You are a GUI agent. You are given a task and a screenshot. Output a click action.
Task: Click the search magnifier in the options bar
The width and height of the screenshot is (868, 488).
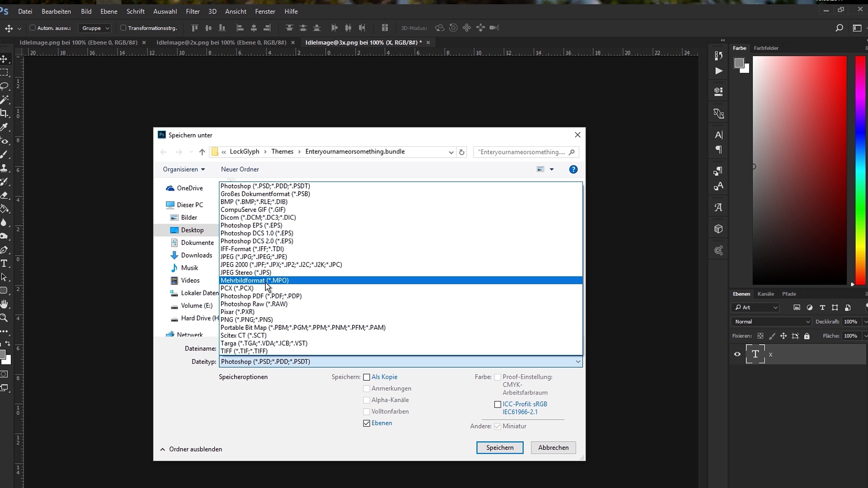click(x=839, y=28)
